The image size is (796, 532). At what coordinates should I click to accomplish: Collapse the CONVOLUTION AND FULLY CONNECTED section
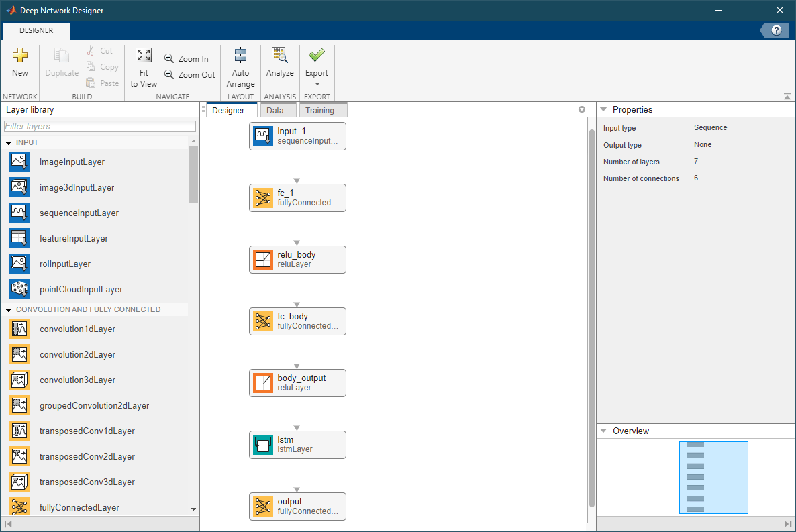tap(9, 310)
